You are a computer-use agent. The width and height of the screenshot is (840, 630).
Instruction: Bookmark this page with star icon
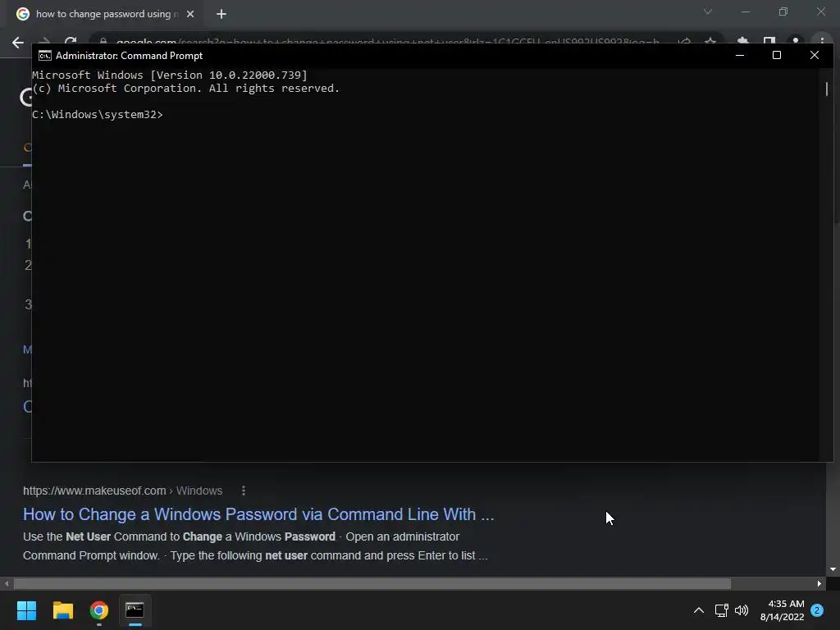710,41
